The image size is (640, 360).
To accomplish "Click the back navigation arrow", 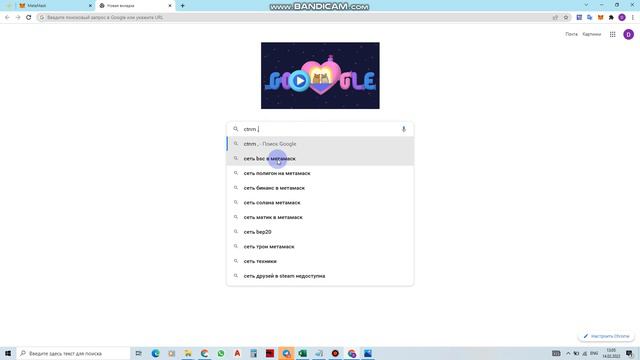I will click(7, 18).
